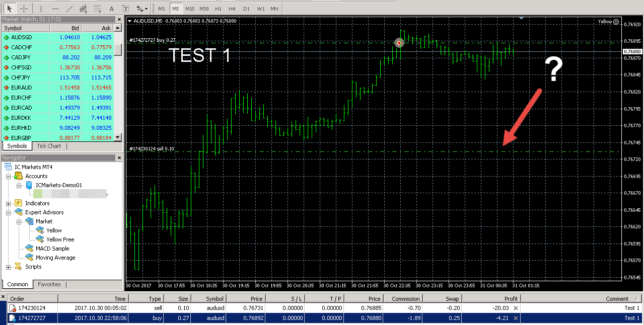Select IC Markets MT4 root node
The height and width of the screenshot is (325, 644).
(x=33, y=167)
